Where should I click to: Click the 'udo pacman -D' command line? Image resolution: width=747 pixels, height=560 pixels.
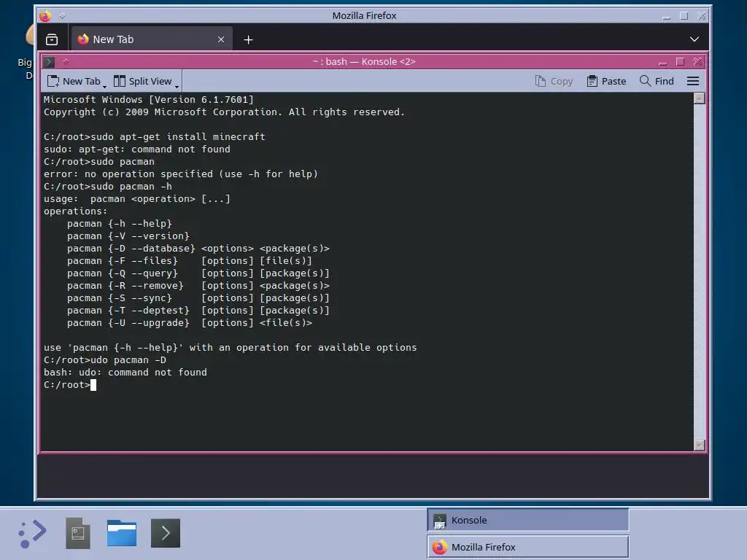[105, 360]
